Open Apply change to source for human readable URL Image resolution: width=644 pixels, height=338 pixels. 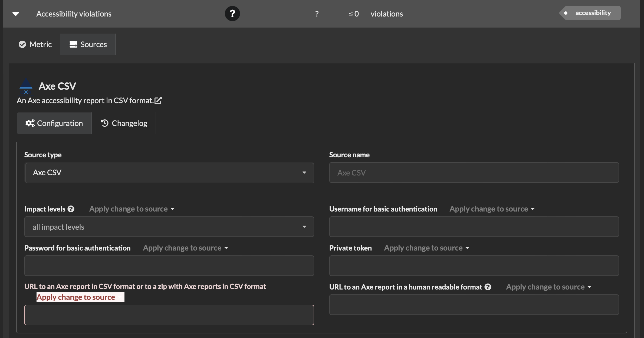click(548, 287)
